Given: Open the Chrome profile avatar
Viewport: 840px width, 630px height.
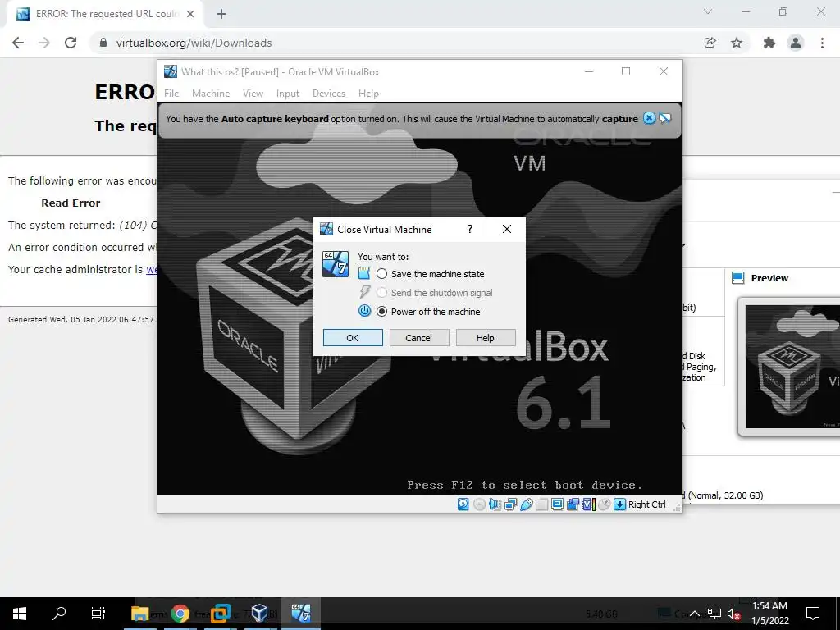Looking at the screenshot, I should (x=796, y=43).
